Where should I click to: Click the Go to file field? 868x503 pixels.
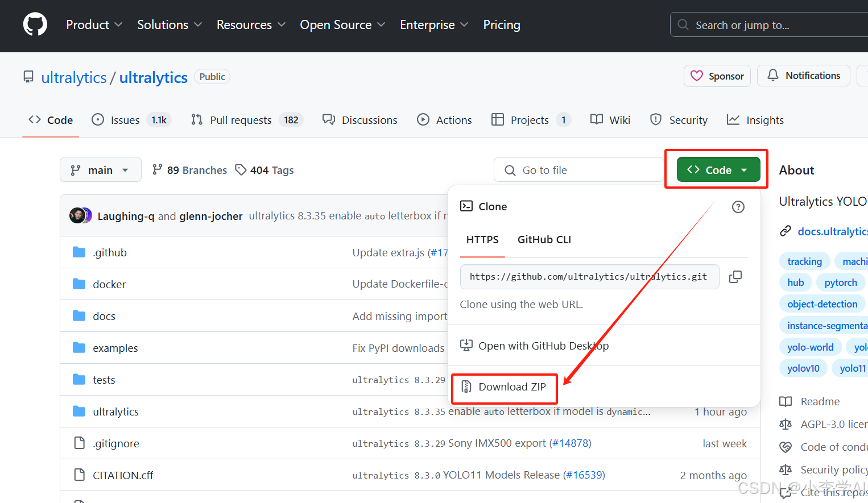(x=579, y=170)
